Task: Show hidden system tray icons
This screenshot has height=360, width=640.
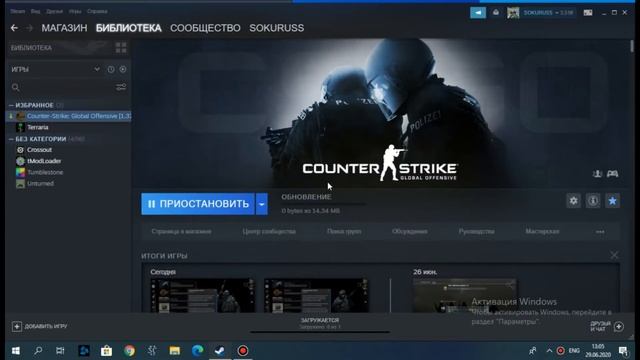Action: coord(549,351)
